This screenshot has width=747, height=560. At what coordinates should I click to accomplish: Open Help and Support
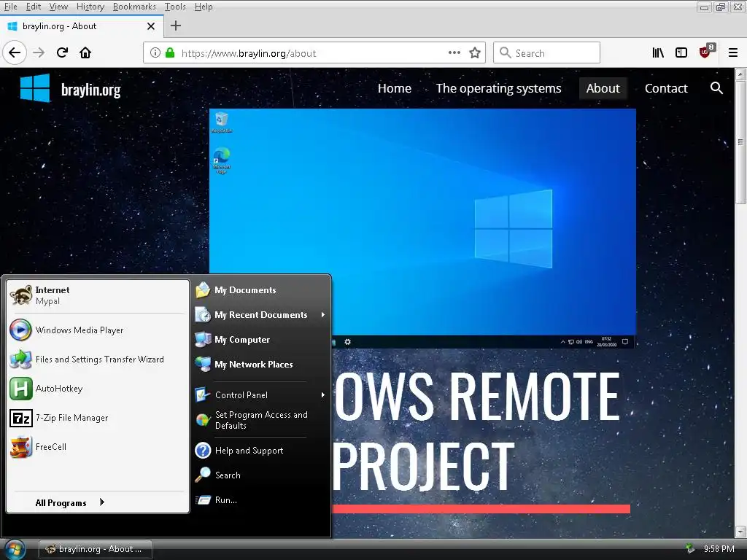(x=261, y=451)
